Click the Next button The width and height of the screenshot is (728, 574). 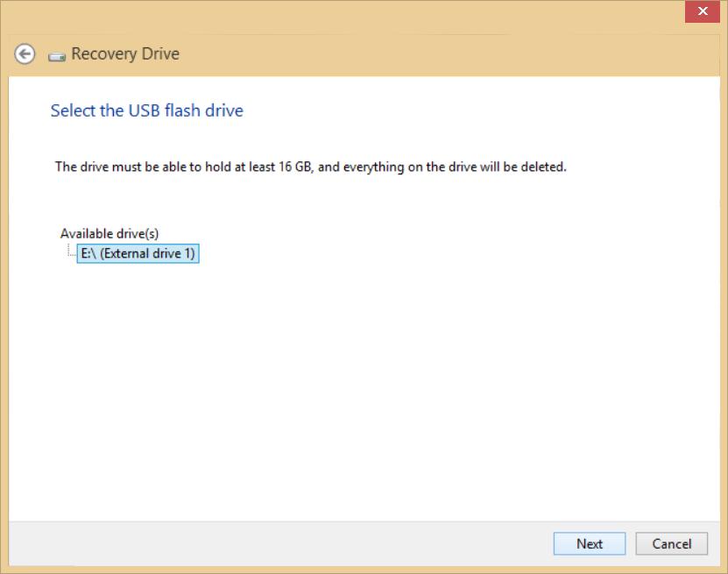[590, 543]
